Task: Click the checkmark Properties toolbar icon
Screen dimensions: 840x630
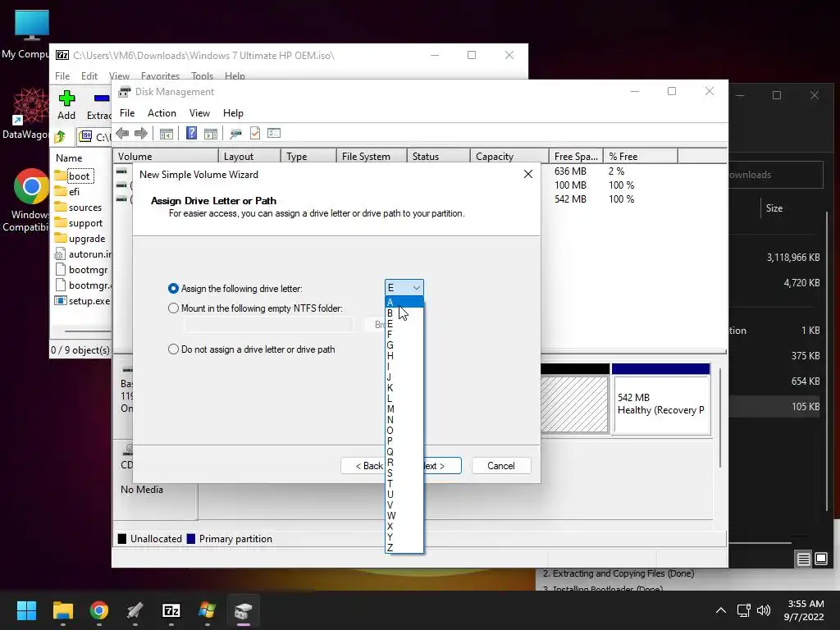Action: pyautogui.click(x=255, y=133)
